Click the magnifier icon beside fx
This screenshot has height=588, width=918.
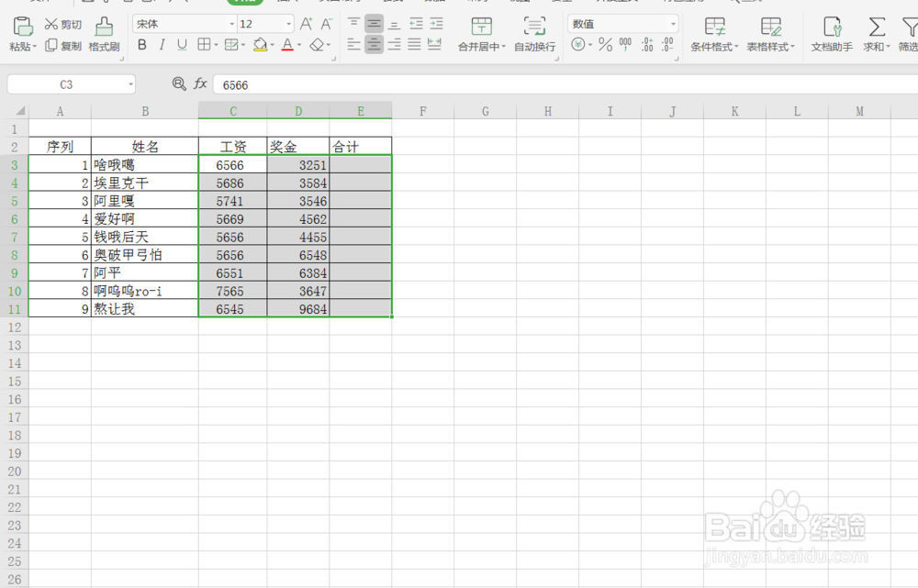(x=179, y=84)
